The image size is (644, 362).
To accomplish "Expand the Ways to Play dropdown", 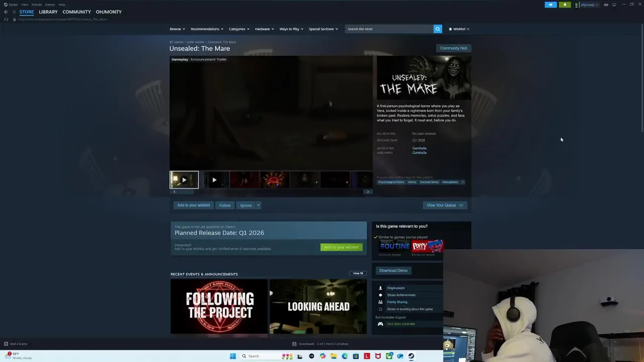I will point(291,29).
